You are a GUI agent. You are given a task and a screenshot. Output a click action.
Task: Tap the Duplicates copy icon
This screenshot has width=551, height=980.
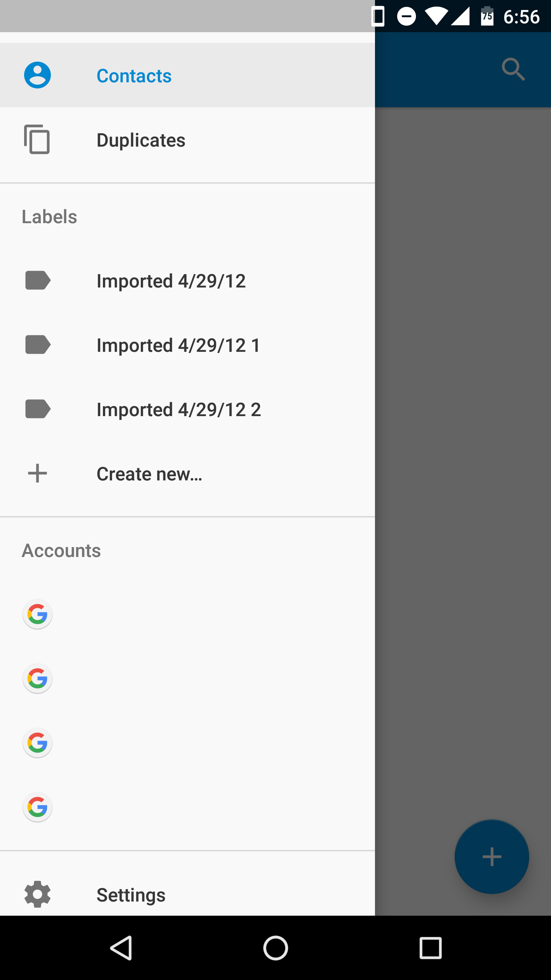37,139
